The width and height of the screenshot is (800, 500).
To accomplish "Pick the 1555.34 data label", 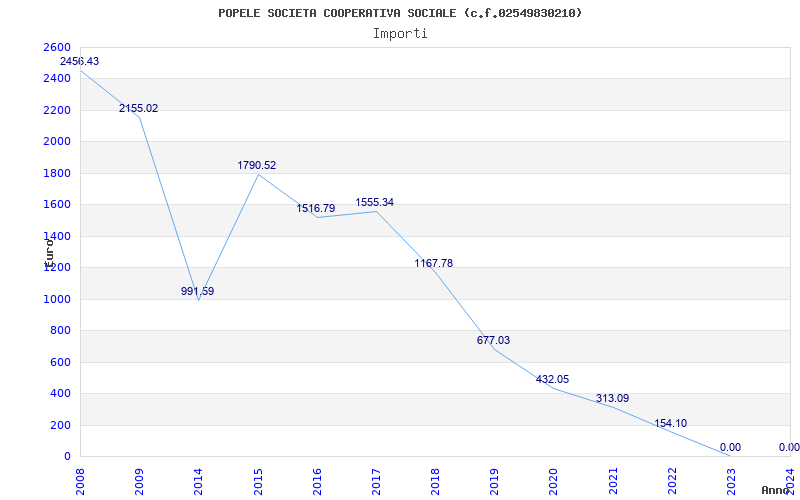I will 374,203.
